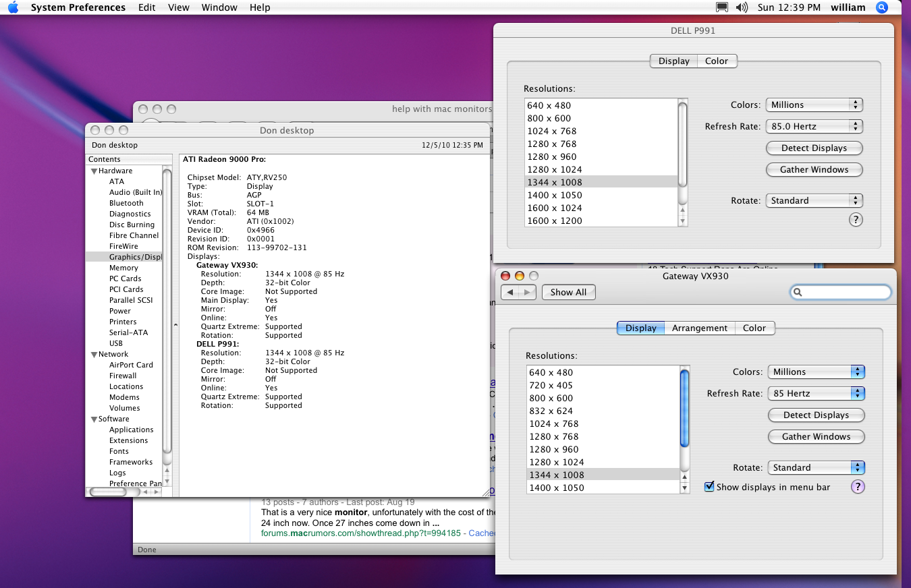Viewport: 911px width, 588px height.
Task: Click the help button in DELL P991 window
Action: click(x=856, y=220)
